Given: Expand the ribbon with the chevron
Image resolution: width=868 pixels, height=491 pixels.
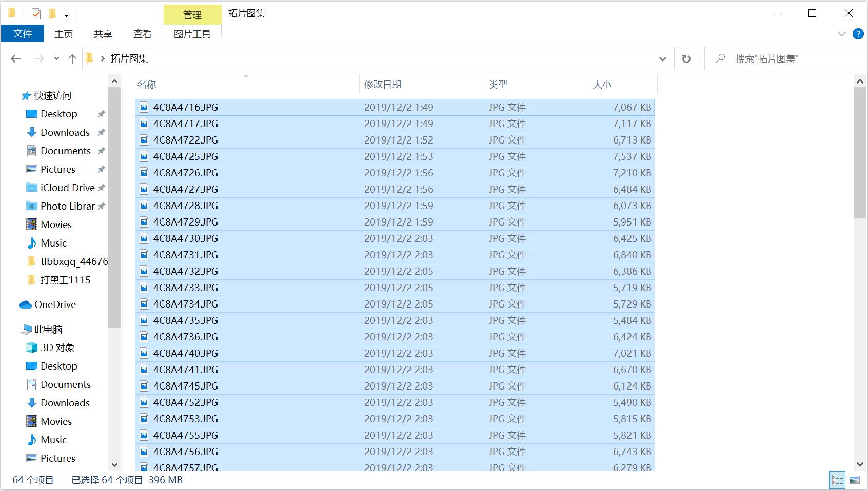Looking at the screenshot, I should click(x=841, y=34).
